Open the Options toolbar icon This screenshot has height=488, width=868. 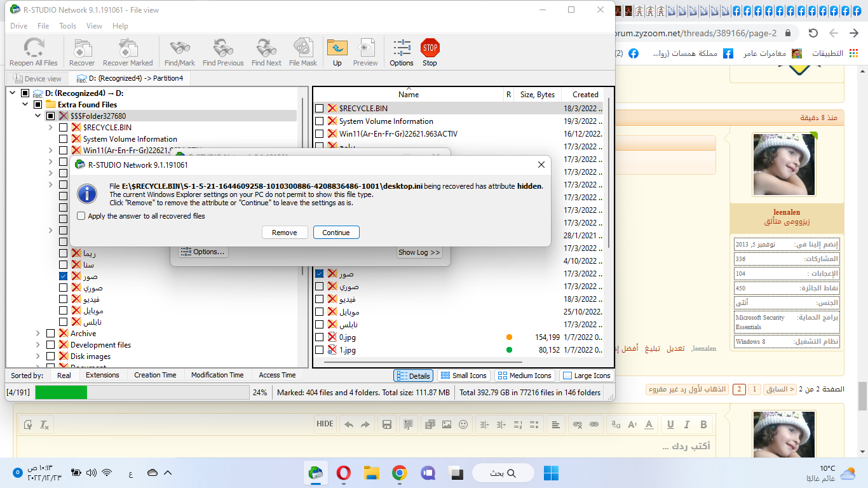(402, 52)
